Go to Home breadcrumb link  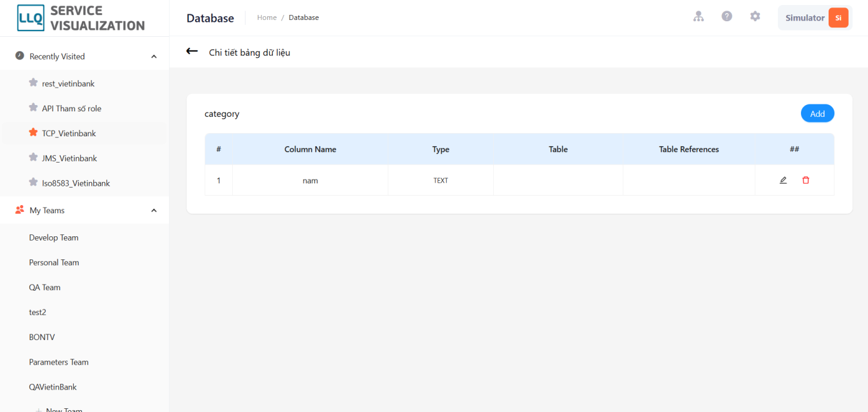[x=267, y=18]
